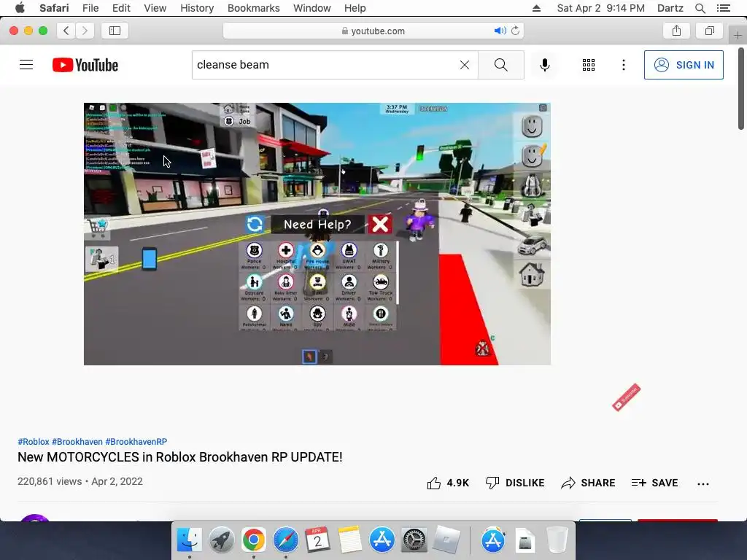The image size is (747, 560).
Task: Go to the YouTube home logo
Action: click(85, 65)
